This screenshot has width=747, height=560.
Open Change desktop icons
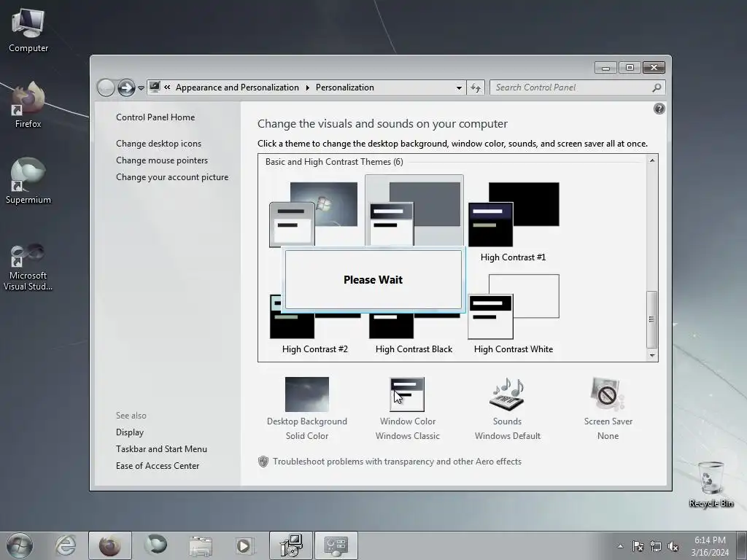coord(158,144)
